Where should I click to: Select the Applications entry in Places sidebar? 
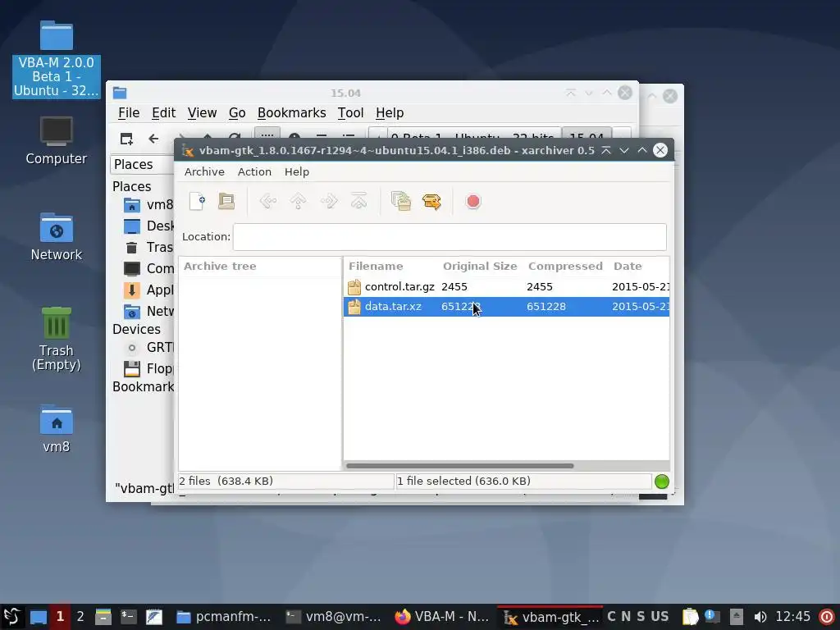point(148,290)
